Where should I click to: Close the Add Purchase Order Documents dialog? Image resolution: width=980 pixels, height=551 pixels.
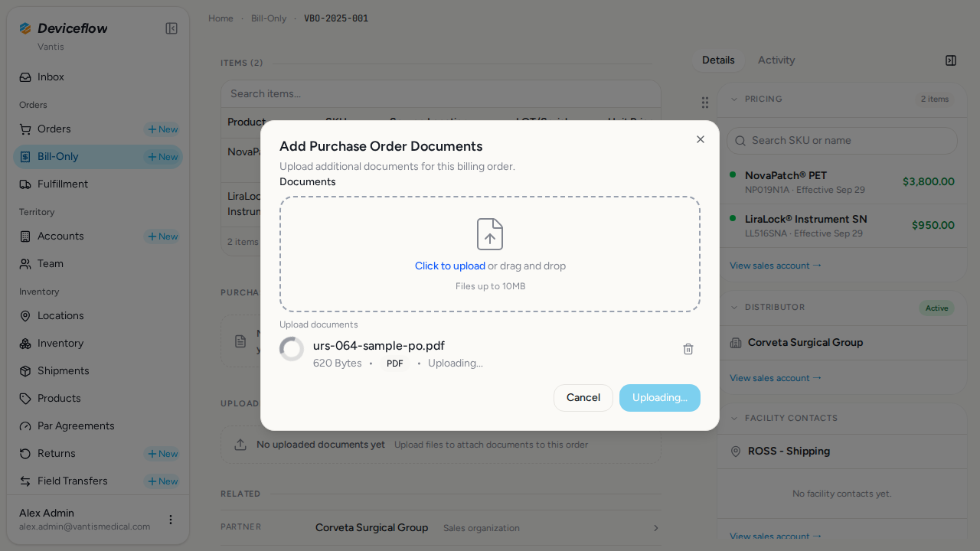(700, 139)
